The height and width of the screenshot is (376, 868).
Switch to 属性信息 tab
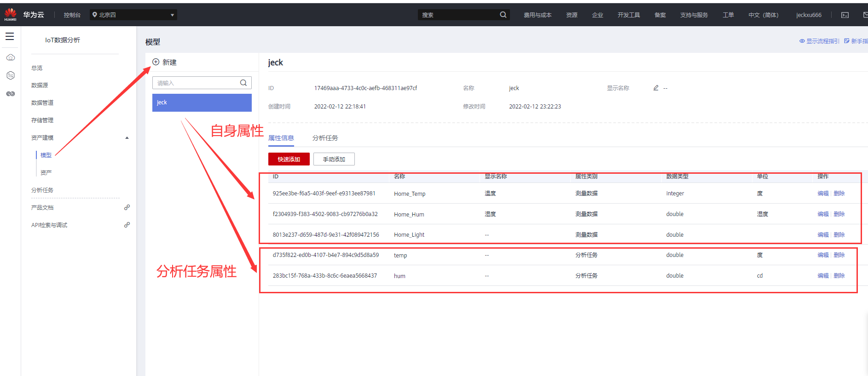click(281, 138)
